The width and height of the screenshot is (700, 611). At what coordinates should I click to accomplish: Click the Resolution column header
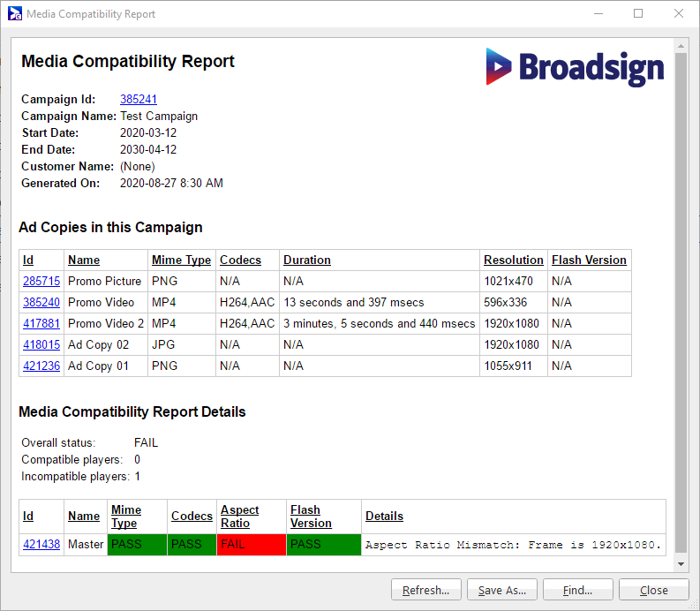click(x=513, y=260)
